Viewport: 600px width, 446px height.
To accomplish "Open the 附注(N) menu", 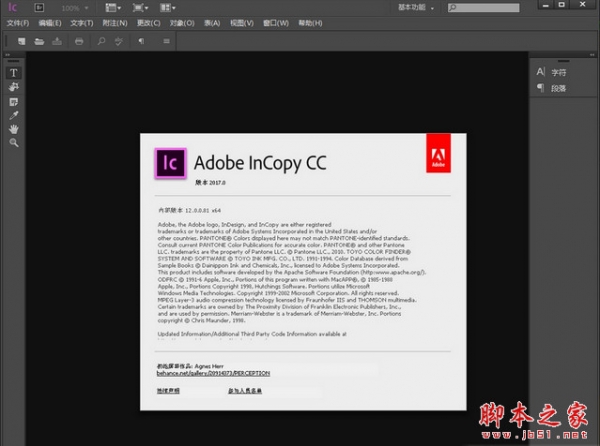I will (115, 23).
